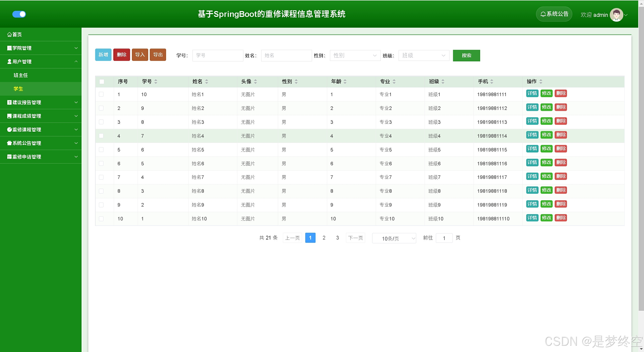Viewport: 644px width, 352px height.
Task: Tick the select-all checkbox in the table header
Action: tap(102, 82)
